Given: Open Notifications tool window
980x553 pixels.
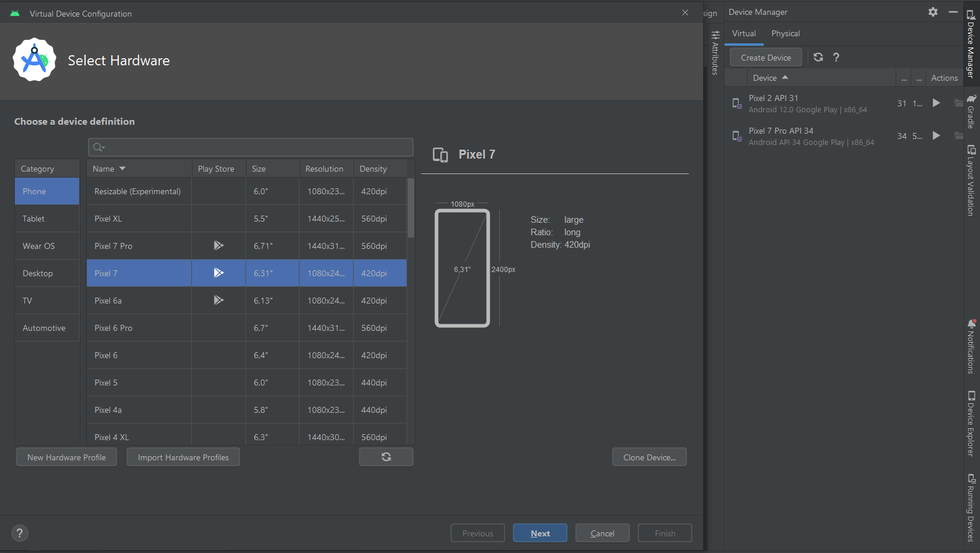Looking at the screenshot, I should pos(971,347).
